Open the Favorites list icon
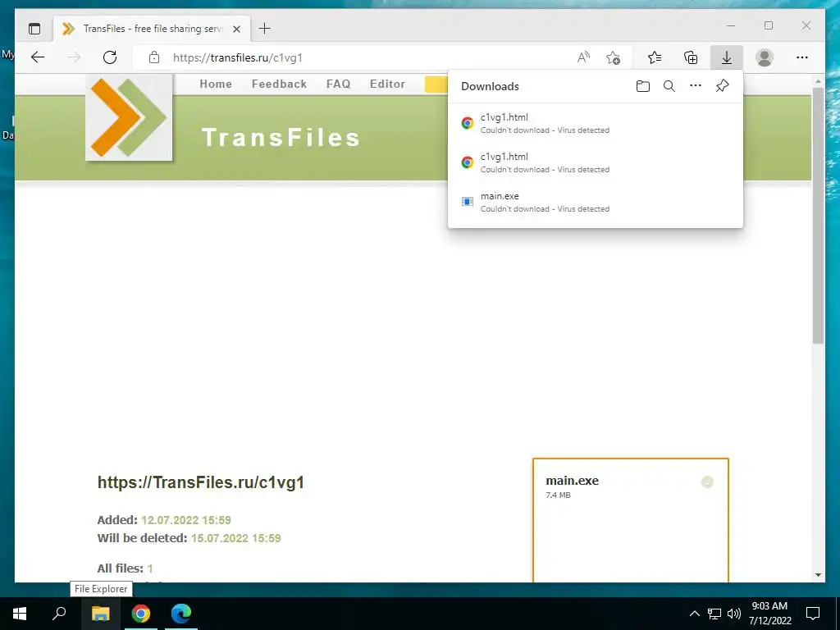Viewport: 840px width, 630px height. 655,57
